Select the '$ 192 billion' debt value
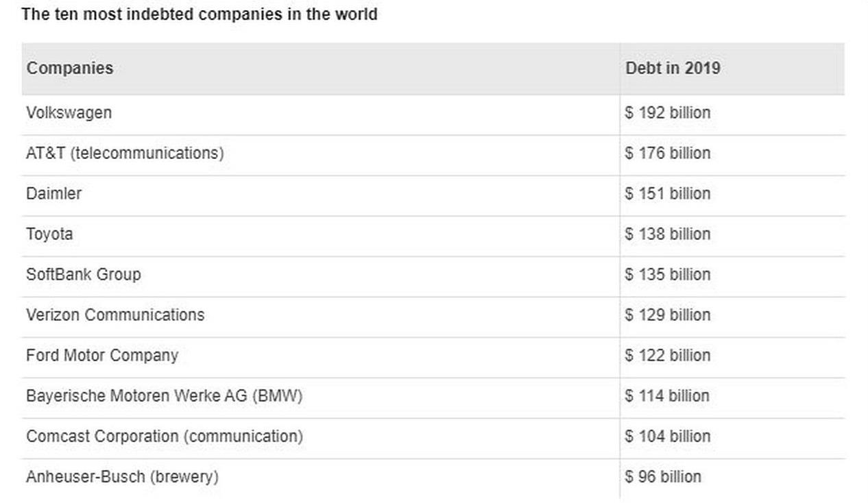Image resolution: width=868 pixels, height=503 pixels. (667, 112)
